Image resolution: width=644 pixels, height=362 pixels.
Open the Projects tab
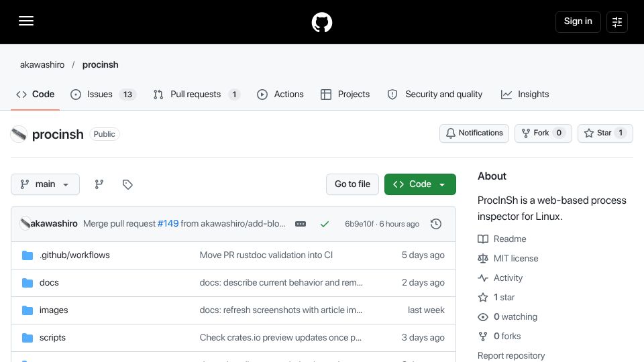(345, 95)
